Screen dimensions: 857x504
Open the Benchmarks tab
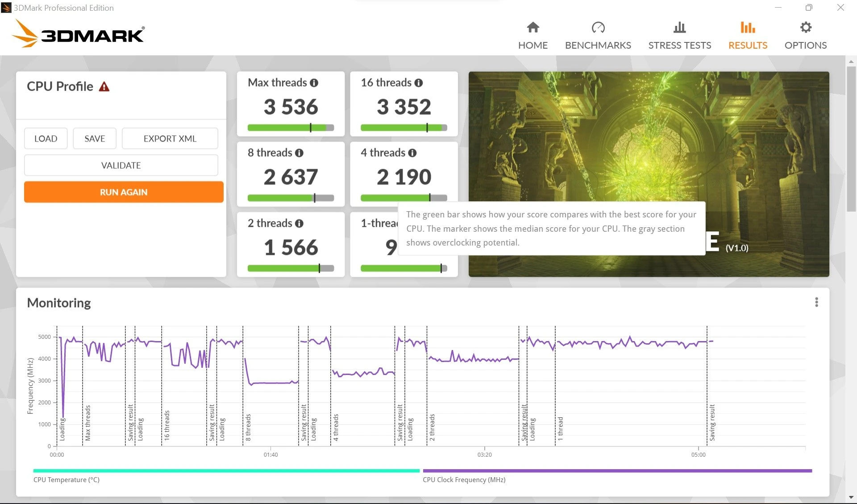[598, 36]
